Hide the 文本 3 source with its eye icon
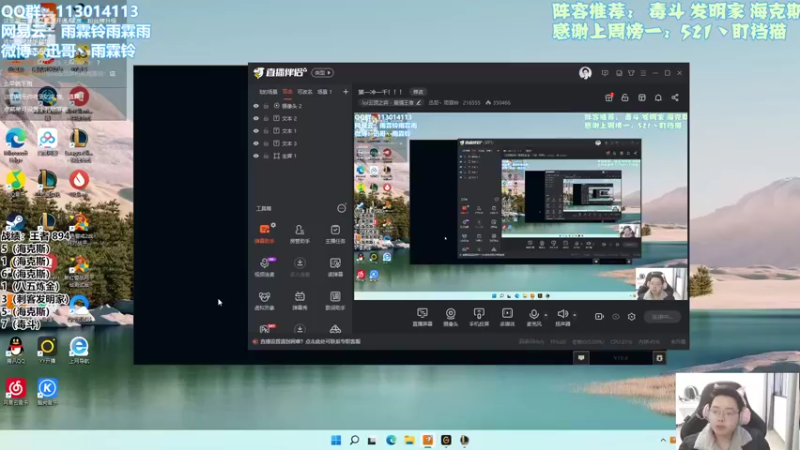Screen dimensions: 800x450 click(x=256, y=143)
